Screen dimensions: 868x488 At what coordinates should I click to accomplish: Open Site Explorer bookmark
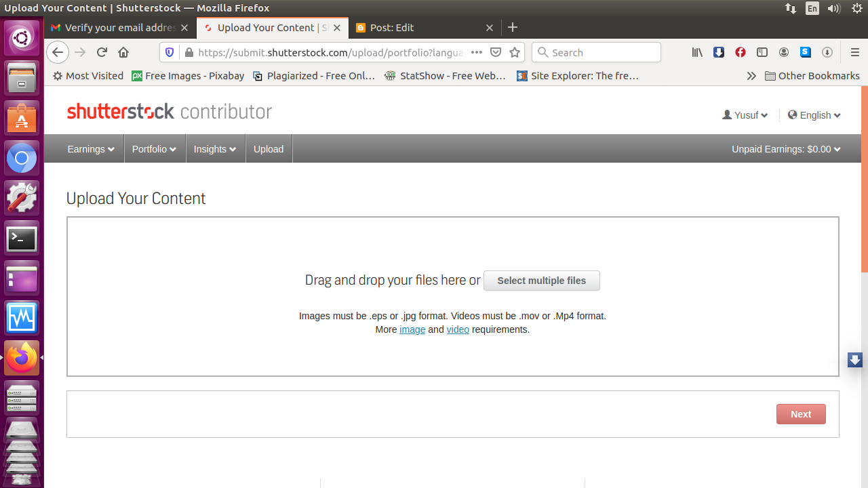coord(578,76)
